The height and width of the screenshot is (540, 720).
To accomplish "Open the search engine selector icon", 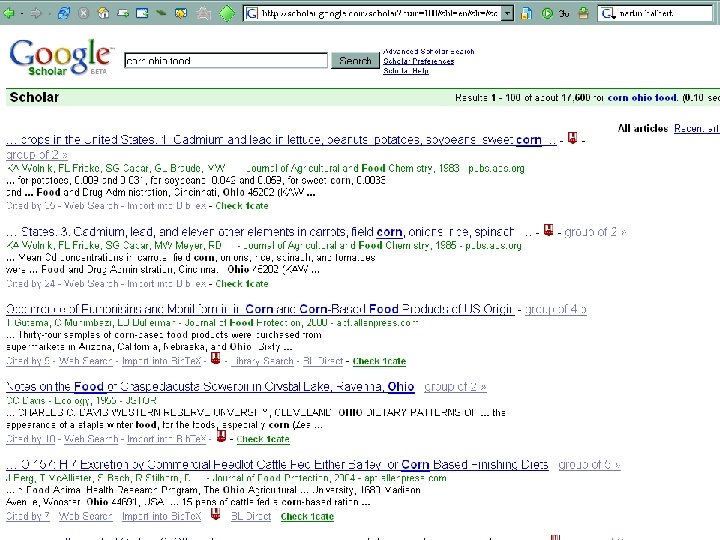I will tap(608, 13).
